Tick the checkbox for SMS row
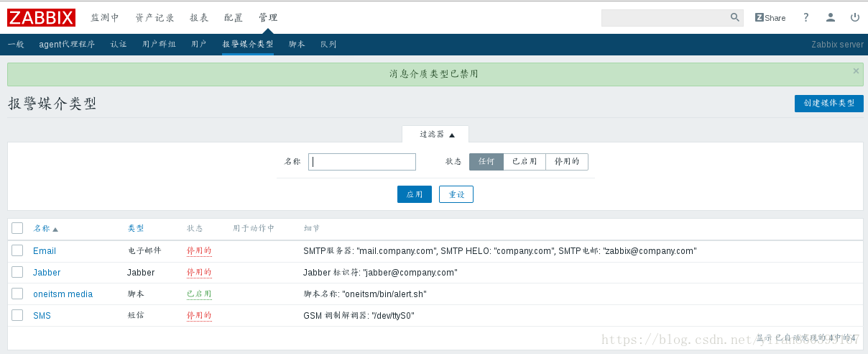 point(17,315)
